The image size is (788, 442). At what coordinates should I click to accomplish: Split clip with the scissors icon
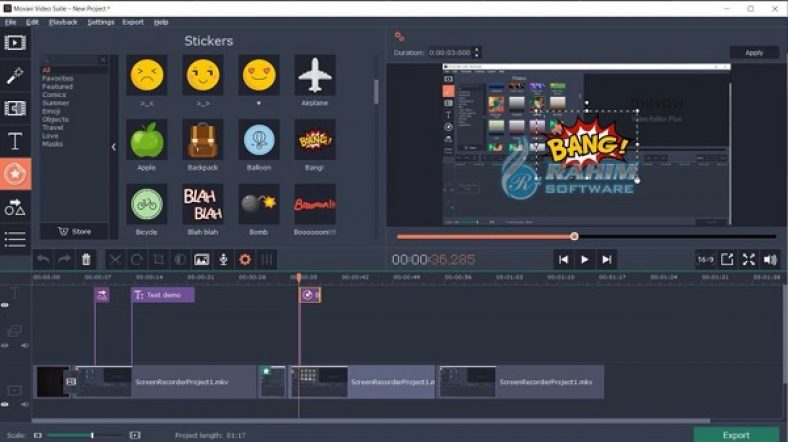pos(115,259)
